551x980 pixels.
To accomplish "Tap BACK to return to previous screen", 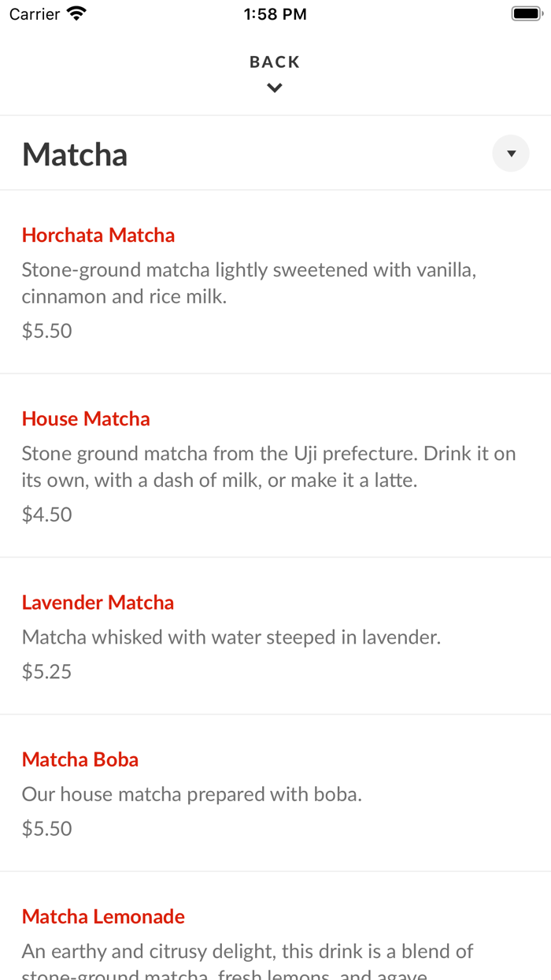I will tap(274, 61).
